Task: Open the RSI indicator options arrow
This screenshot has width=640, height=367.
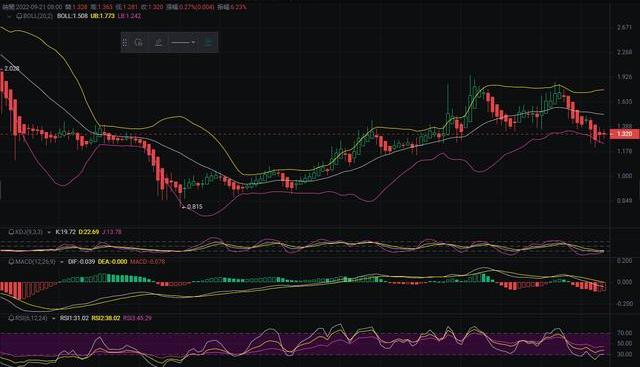Action: tap(53, 318)
